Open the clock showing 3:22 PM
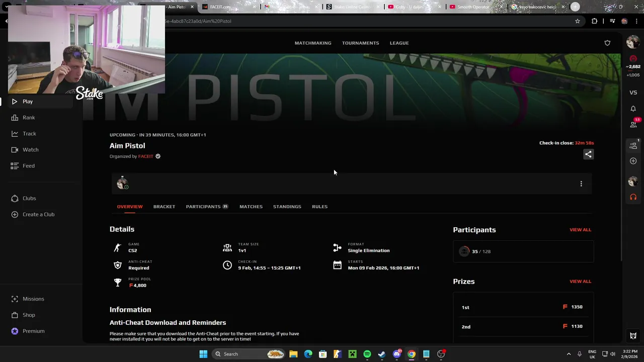Screen dimensions: 644x362 630,354
